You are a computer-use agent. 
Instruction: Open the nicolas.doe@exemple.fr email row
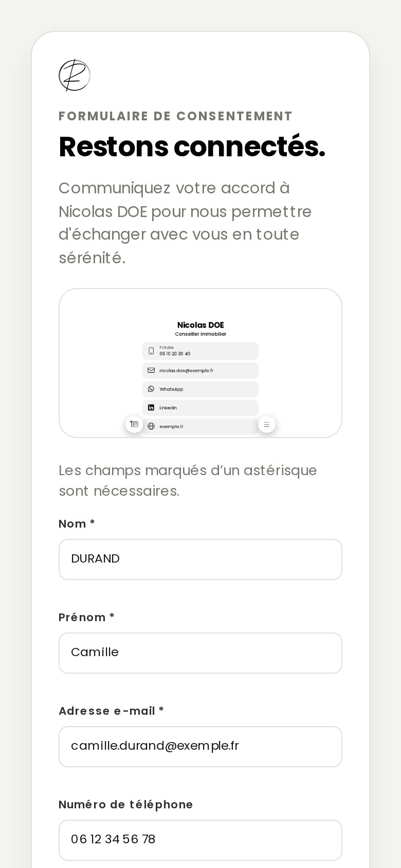[x=200, y=370]
